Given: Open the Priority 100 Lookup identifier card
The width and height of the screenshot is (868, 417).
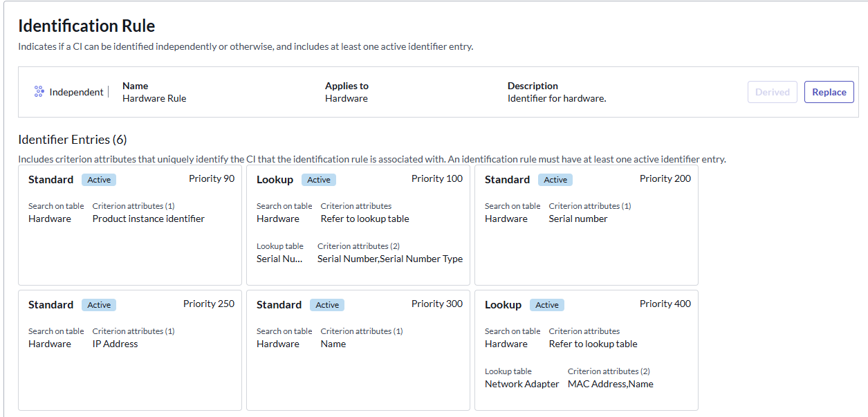Looking at the screenshot, I should click(x=358, y=225).
